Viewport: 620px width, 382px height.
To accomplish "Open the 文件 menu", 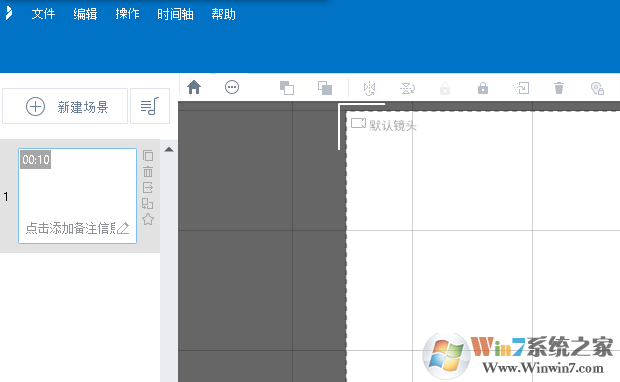I will pos(43,14).
